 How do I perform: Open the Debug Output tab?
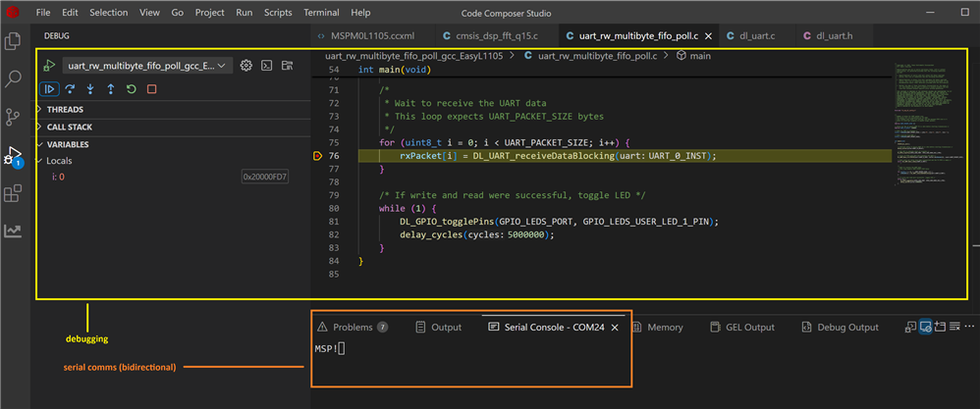(x=840, y=328)
